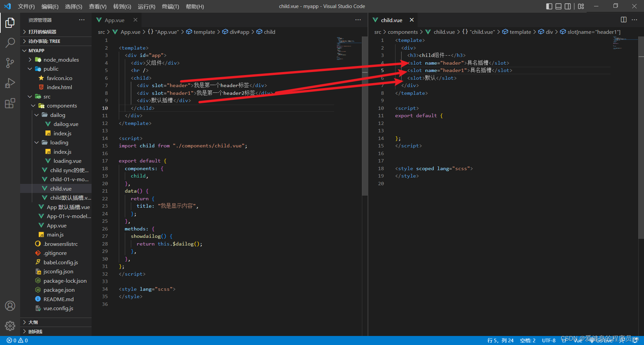Image resolution: width=644 pixels, height=345 pixels.
Task: Show errors and warnings in status bar
Action: [17, 340]
